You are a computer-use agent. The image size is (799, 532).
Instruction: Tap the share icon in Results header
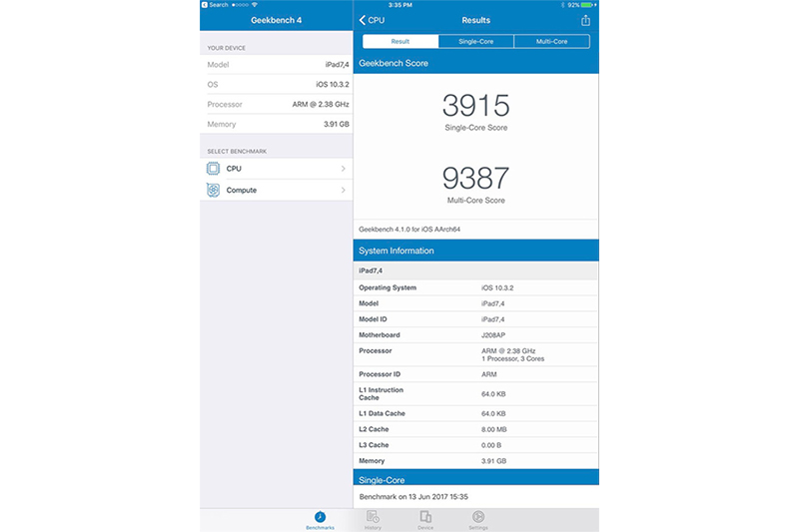click(x=585, y=20)
